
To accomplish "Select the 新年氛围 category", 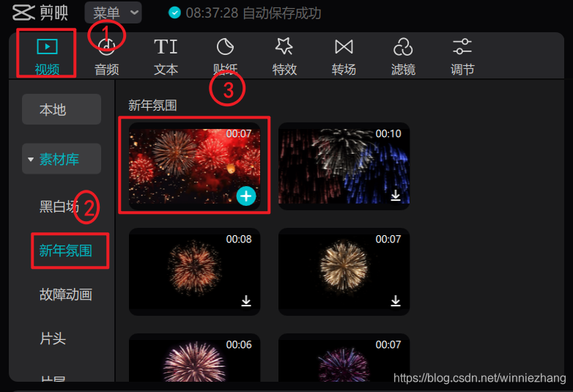I will click(66, 251).
